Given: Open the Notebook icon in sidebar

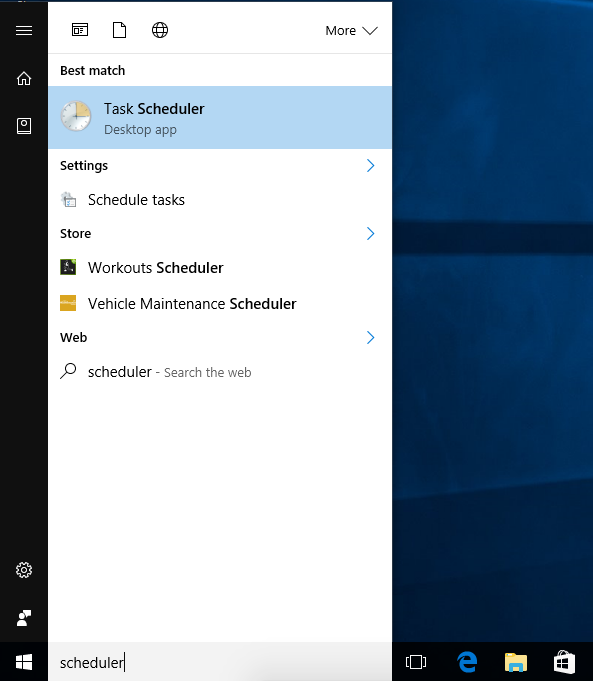Looking at the screenshot, I should coord(24,126).
